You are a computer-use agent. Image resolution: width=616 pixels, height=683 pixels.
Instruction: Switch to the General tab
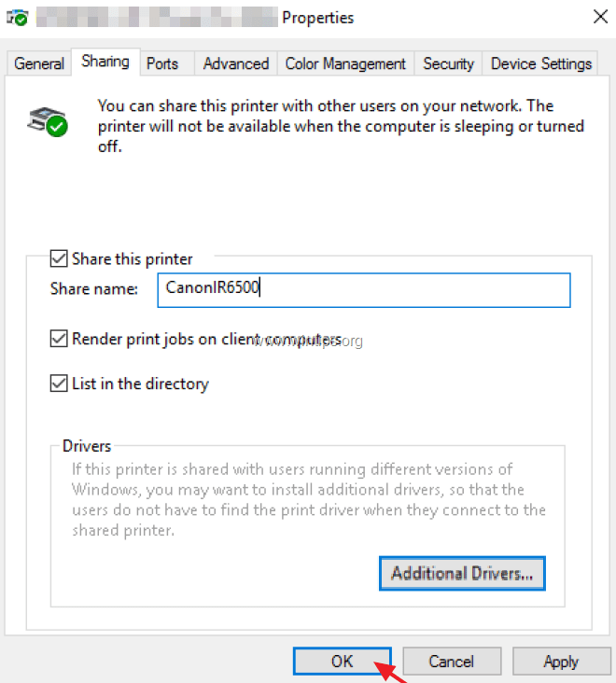click(x=39, y=64)
